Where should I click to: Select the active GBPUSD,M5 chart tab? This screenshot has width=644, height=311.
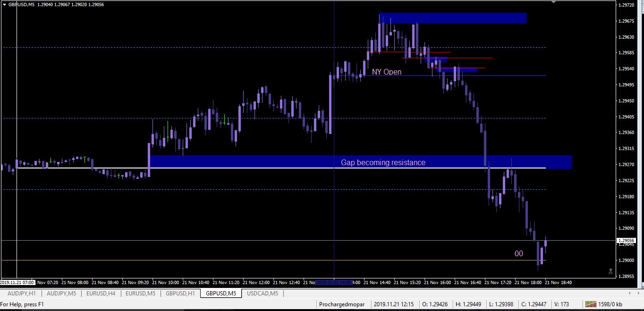221,294
